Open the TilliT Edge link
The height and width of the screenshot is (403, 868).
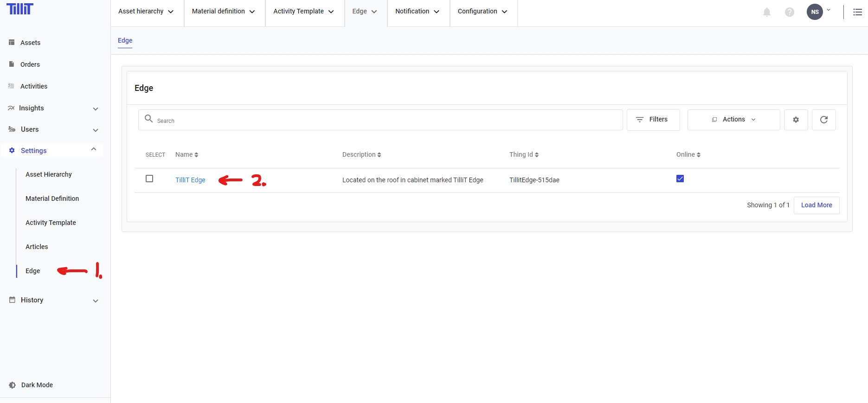190,180
